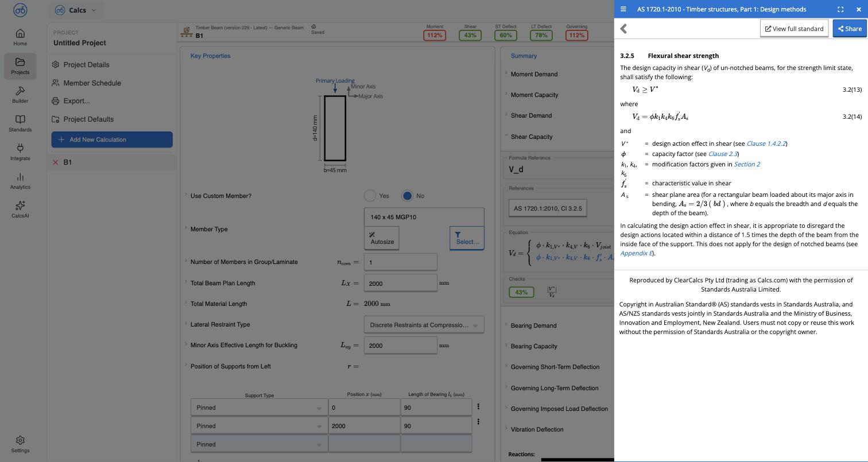868x462 pixels.
Task: Open third (empty row) support type dropdown
Action: click(259, 444)
